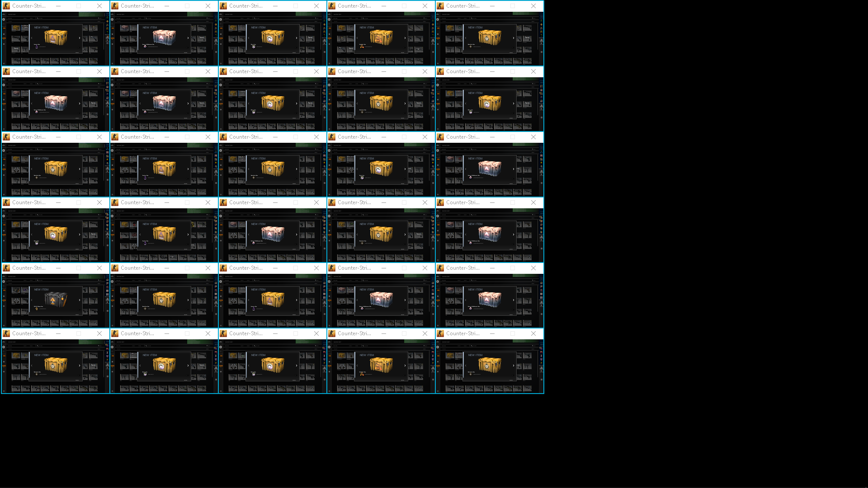This screenshot has width=868, height=488.
Task: Select the yellow case image in row 1, column 3 window
Action: (x=273, y=38)
